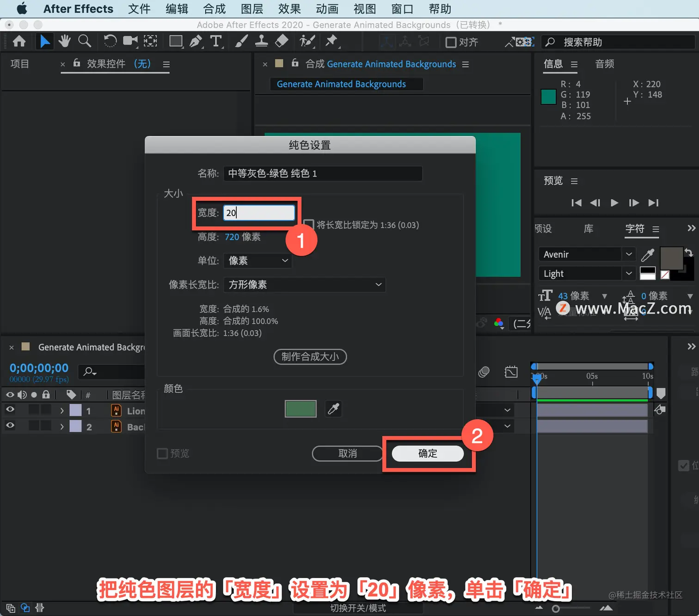Toggle lock aspect ratio 1:36 checkbox
Viewport: 699px width, 616px height.
(309, 225)
